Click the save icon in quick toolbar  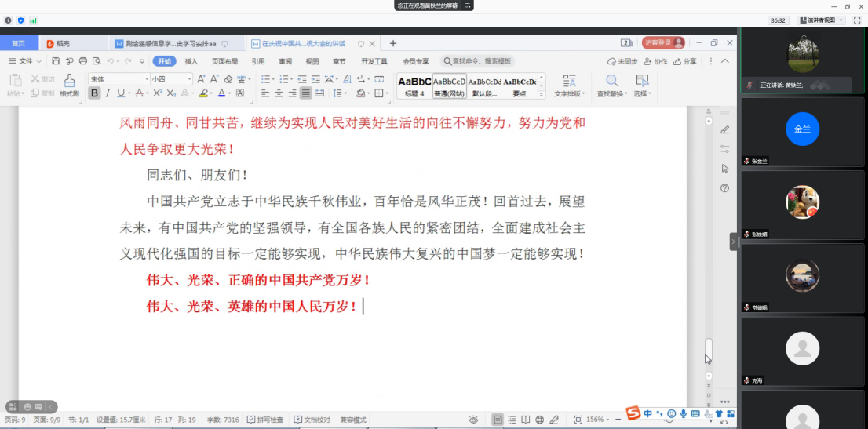(x=57, y=61)
